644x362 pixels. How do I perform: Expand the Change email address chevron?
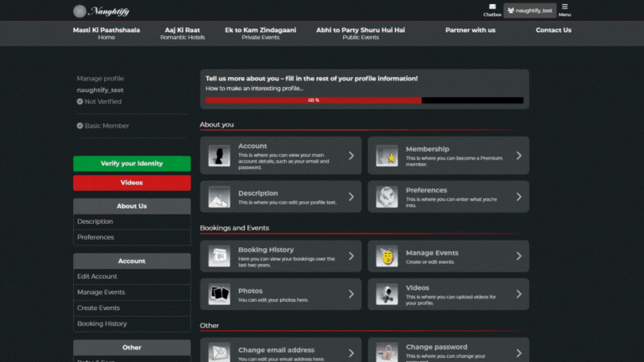tap(351, 353)
